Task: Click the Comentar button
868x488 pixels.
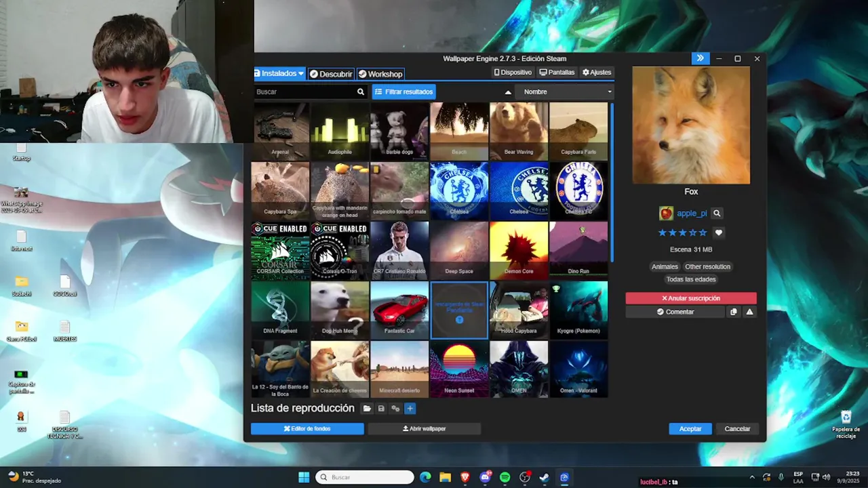Action: coord(675,312)
